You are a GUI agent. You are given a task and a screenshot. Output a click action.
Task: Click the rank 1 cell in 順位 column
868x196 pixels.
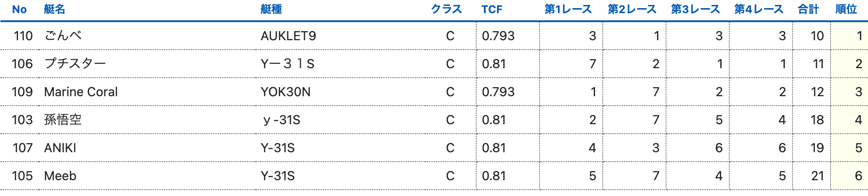859,36
